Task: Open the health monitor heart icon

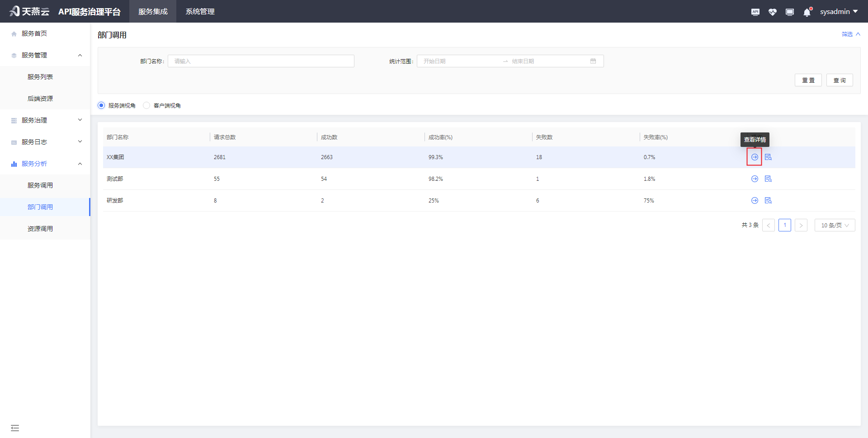Action: coord(772,12)
